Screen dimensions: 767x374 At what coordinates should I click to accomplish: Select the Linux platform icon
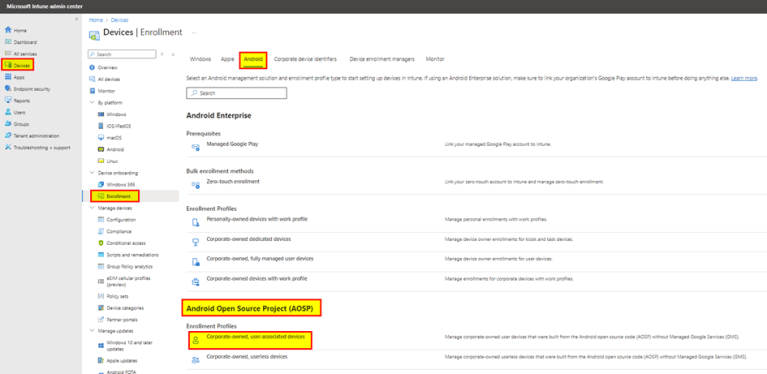[101, 161]
